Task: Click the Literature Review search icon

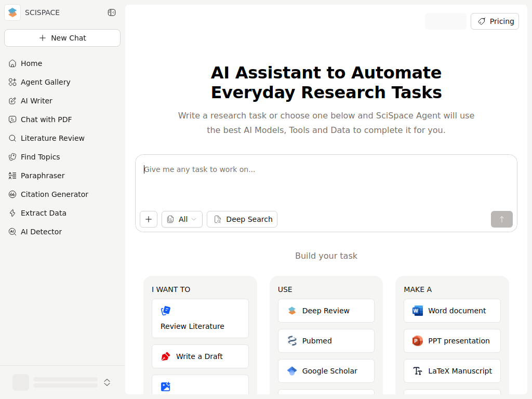Action: point(12,138)
